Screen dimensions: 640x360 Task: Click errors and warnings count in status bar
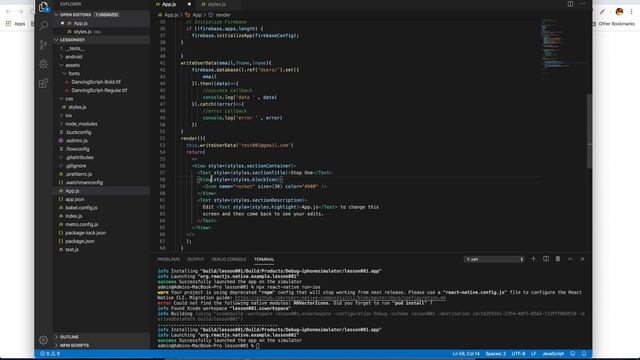(x=50, y=353)
